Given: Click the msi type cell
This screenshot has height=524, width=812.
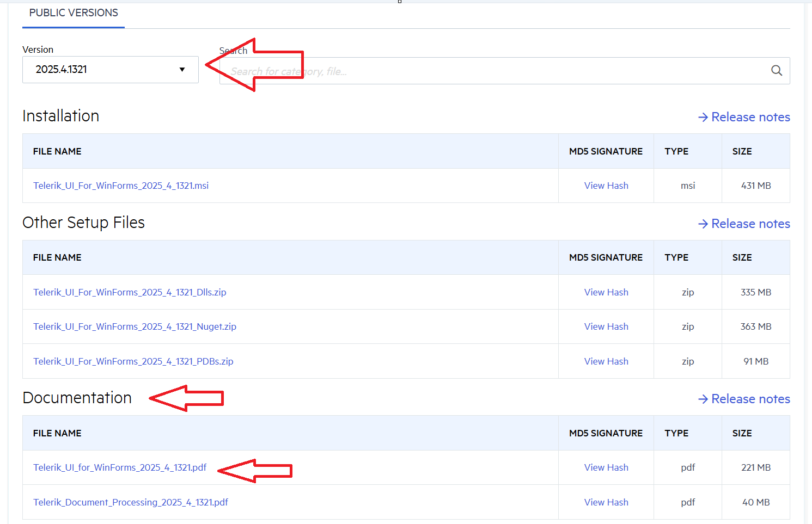Looking at the screenshot, I should [688, 186].
